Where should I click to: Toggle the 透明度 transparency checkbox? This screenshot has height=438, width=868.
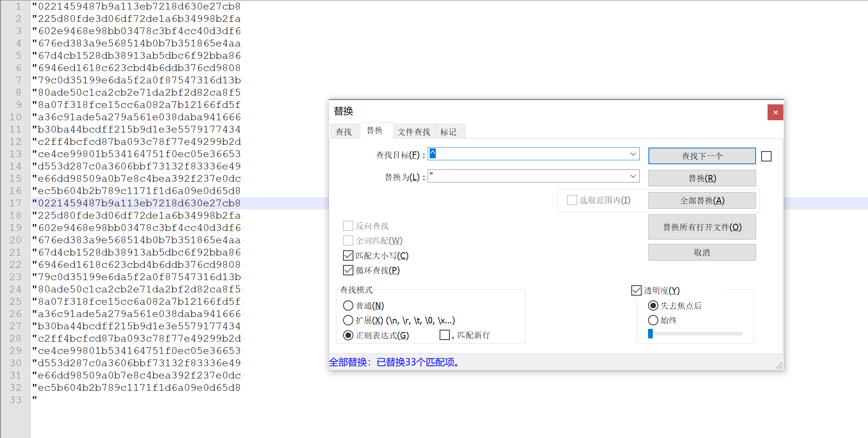click(x=636, y=290)
